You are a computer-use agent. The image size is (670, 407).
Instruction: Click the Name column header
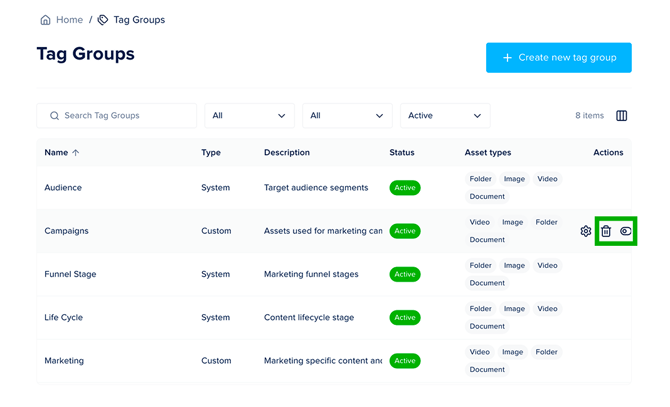coord(56,152)
